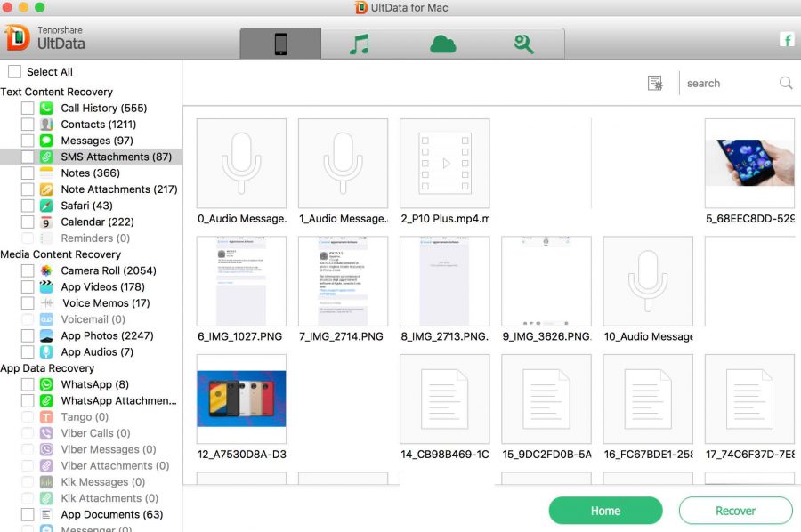Screen dimensions: 801x532
Task: Check the Contacts checkbox
Action: (28, 125)
